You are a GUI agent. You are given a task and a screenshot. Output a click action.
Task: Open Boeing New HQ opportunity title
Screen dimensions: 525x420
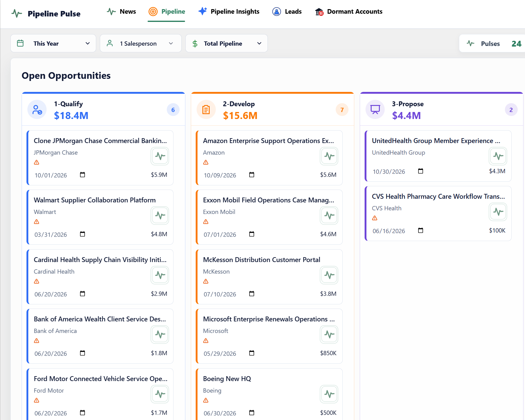point(227,379)
